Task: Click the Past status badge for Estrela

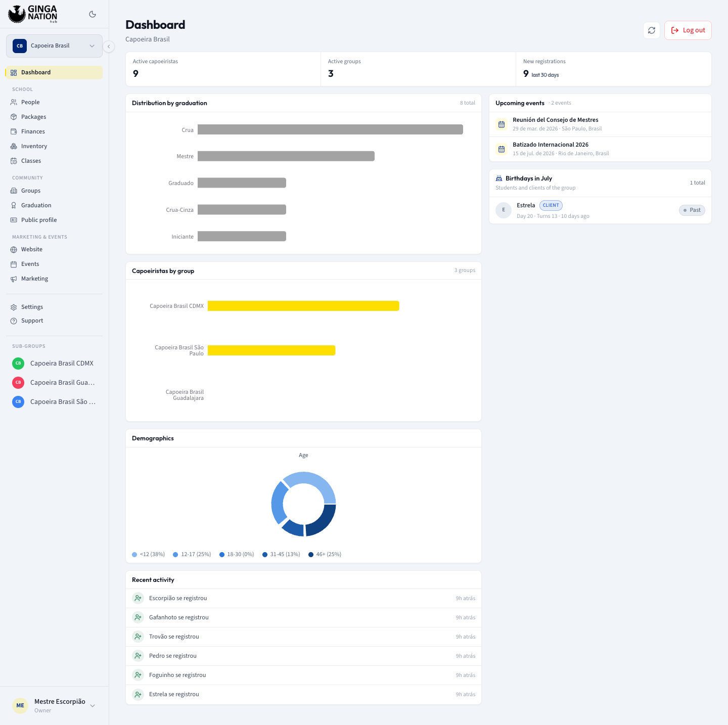Action: [692, 210]
